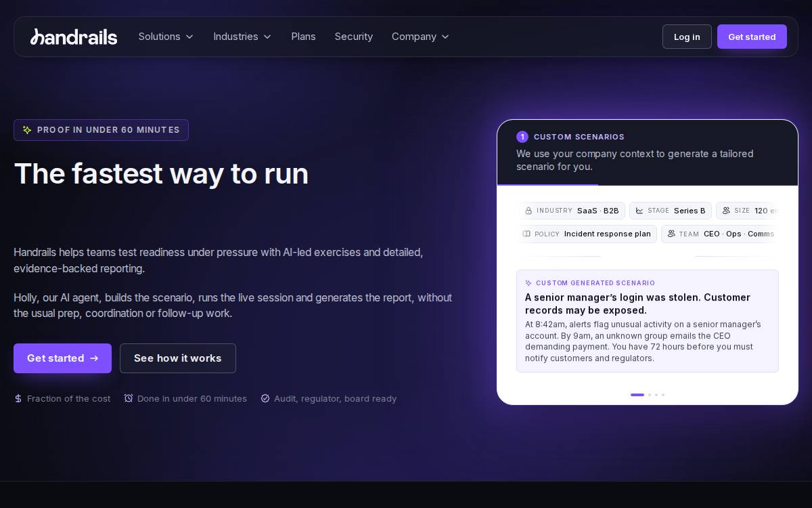The image size is (812, 508).
Task: Click the chart icon in the Stage chip
Action: 639,211
